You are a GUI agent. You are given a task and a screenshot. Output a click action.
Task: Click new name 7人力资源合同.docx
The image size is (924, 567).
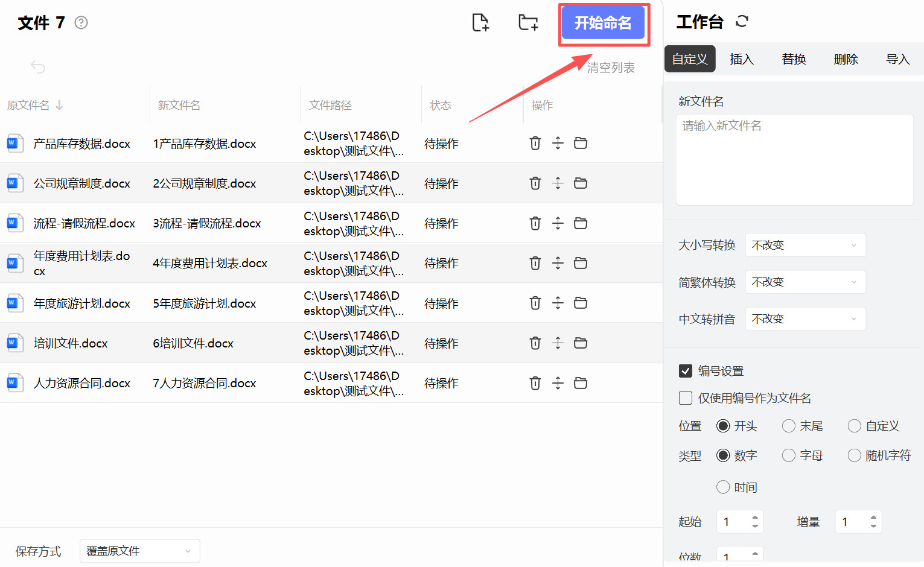pos(205,383)
